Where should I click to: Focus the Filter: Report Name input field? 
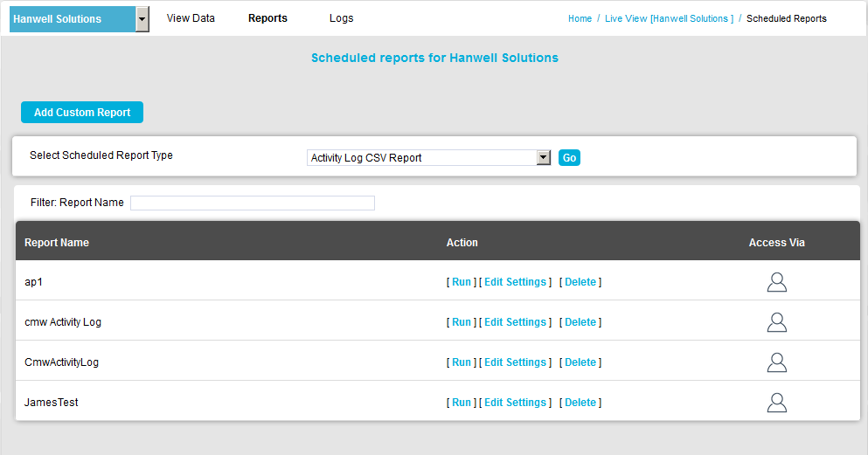pyautogui.click(x=253, y=203)
